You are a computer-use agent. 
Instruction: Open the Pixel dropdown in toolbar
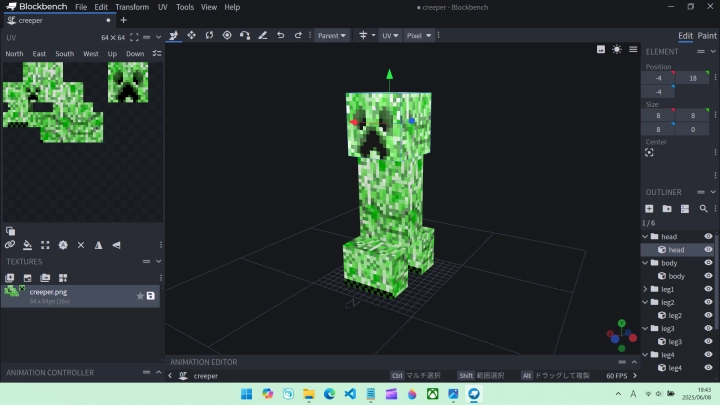[x=418, y=35]
